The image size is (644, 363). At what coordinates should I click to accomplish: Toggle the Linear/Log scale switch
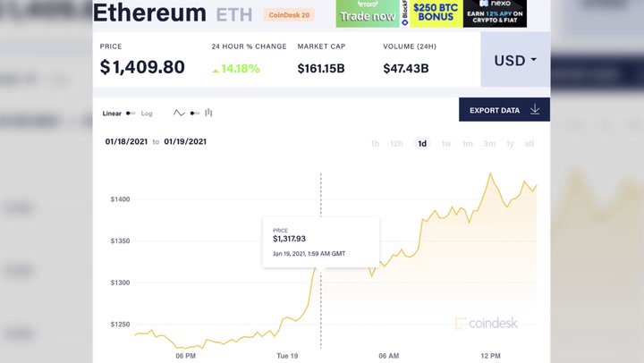tap(131, 114)
